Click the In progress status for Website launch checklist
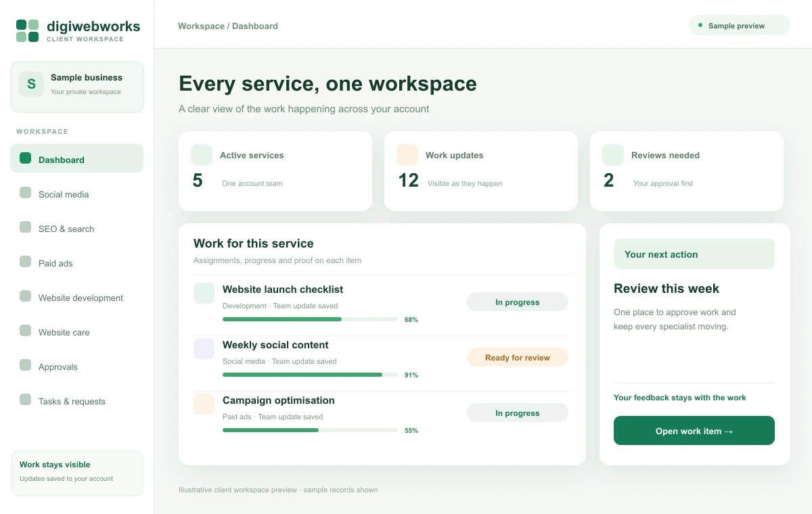 (x=518, y=302)
